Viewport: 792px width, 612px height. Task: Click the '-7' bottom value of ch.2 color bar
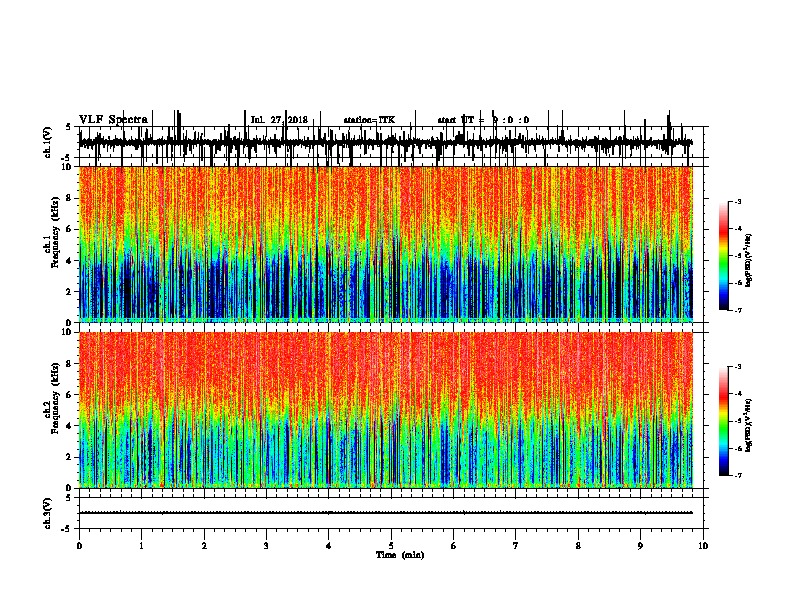click(737, 476)
